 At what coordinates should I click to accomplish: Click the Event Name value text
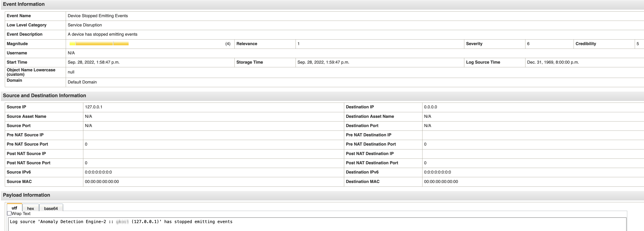pyautogui.click(x=98, y=16)
